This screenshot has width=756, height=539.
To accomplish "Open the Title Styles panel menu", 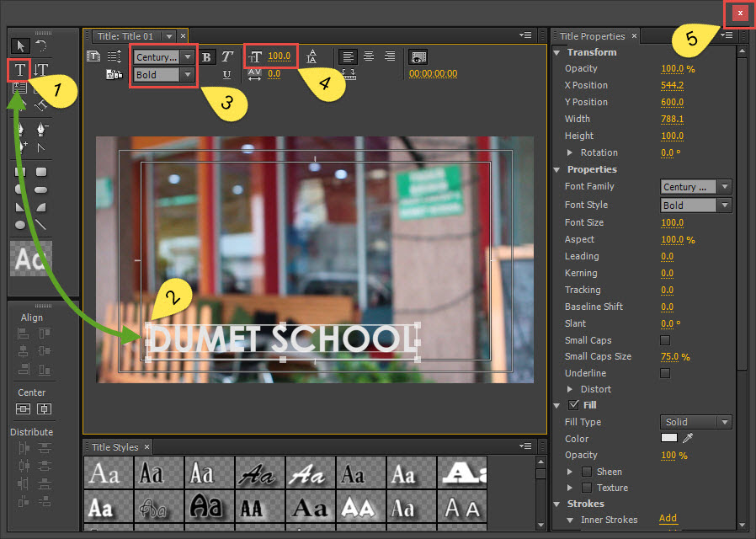I will pyautogui.click(x=525, y=446).
